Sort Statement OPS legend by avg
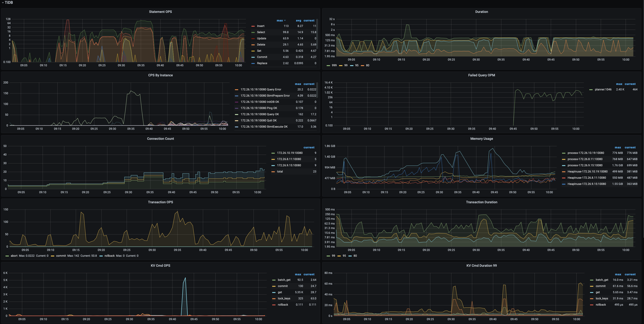Image resolution: width=644 pixels, height=324 pixels. tap(298, 21)
